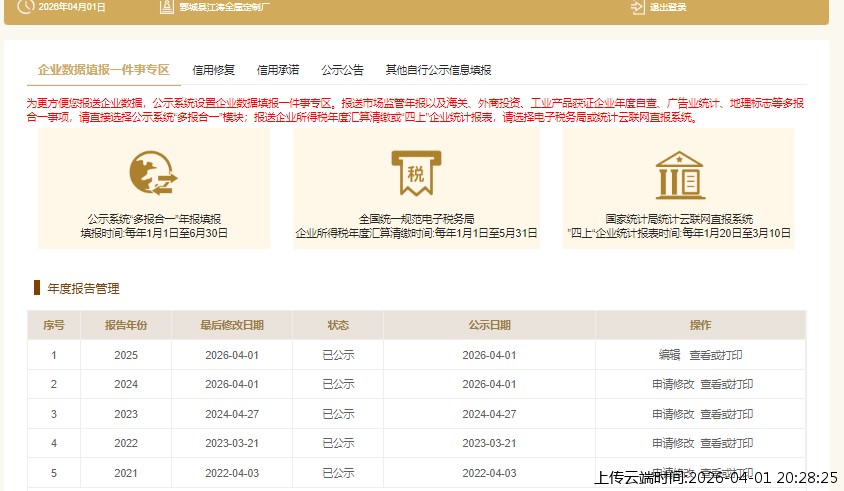
Task: Click publication date 2022-04-03 in last column
Action: click(x=489, y=473)
